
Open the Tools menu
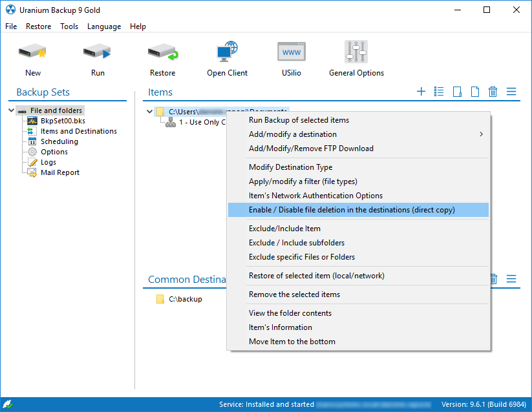tap(69, 26)
